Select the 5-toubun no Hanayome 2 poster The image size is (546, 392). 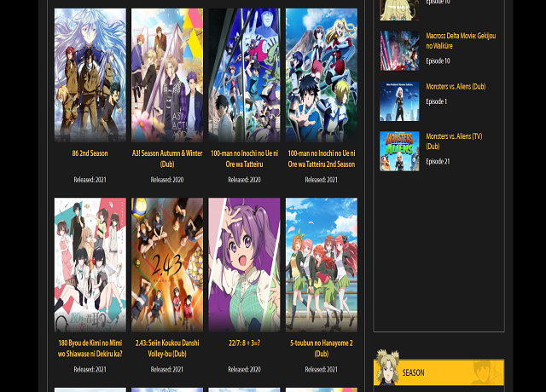click(x=321, y=265)
